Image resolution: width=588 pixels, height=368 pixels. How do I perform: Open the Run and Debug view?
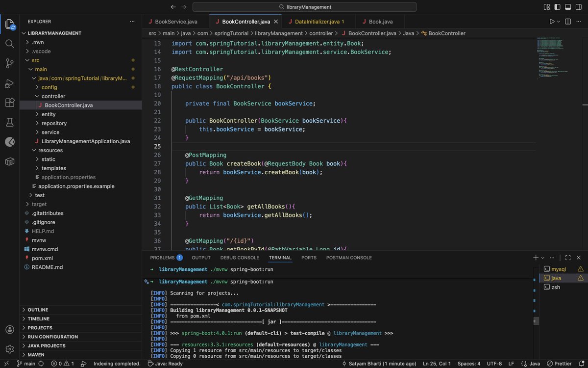click(10, 83)
